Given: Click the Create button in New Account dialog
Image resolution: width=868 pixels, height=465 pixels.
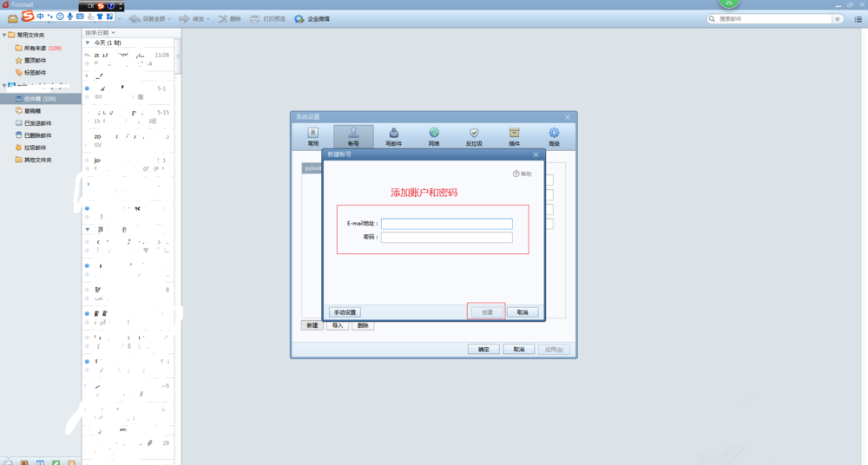Looking at the screenshot, I should (x=487, y=312).
